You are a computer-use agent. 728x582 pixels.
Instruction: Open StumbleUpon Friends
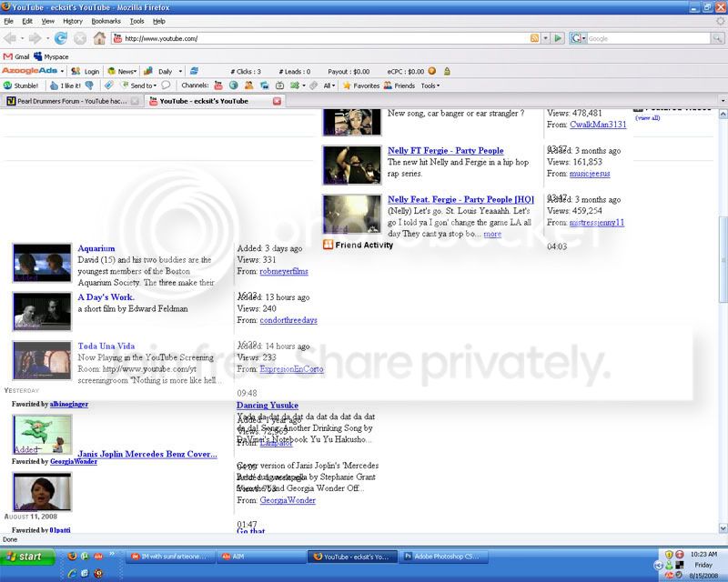(x=399, y=85)
